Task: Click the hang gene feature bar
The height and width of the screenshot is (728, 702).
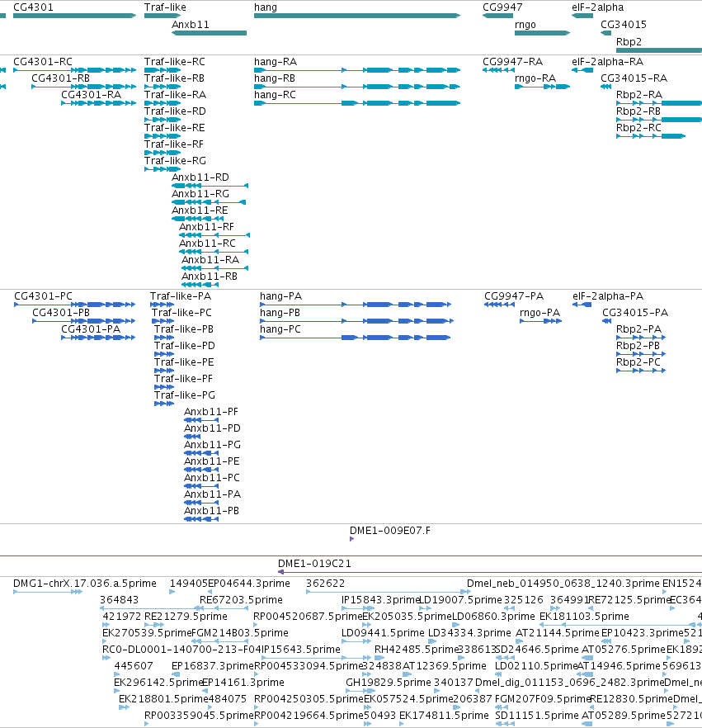Action: [x=357, y=16]
